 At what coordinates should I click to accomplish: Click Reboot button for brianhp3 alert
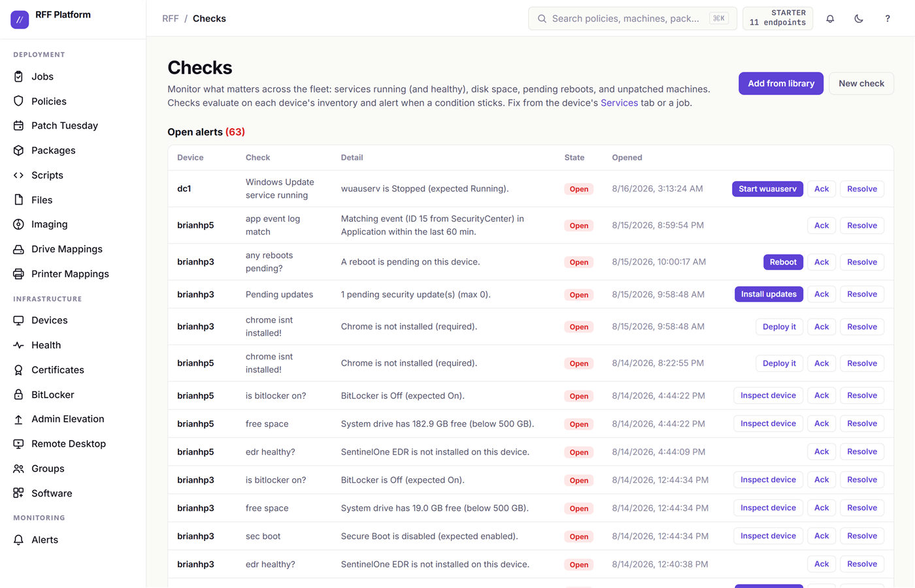click(783, 262)
